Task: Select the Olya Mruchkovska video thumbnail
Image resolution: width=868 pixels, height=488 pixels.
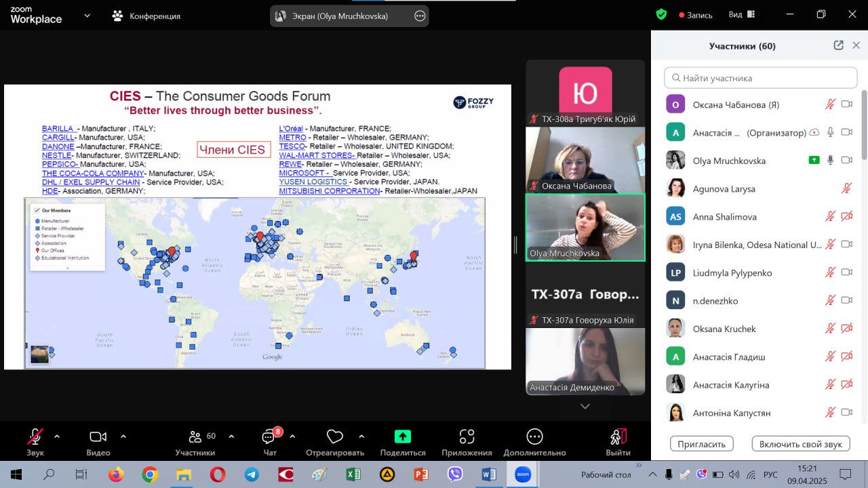Action: point(585,227)
